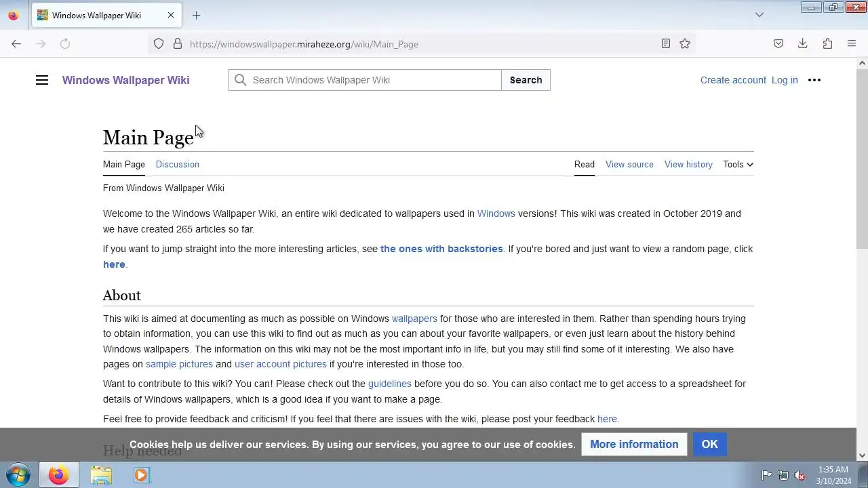
Task: Click the List all tabs chevron
Action: (x=759, y=15)
